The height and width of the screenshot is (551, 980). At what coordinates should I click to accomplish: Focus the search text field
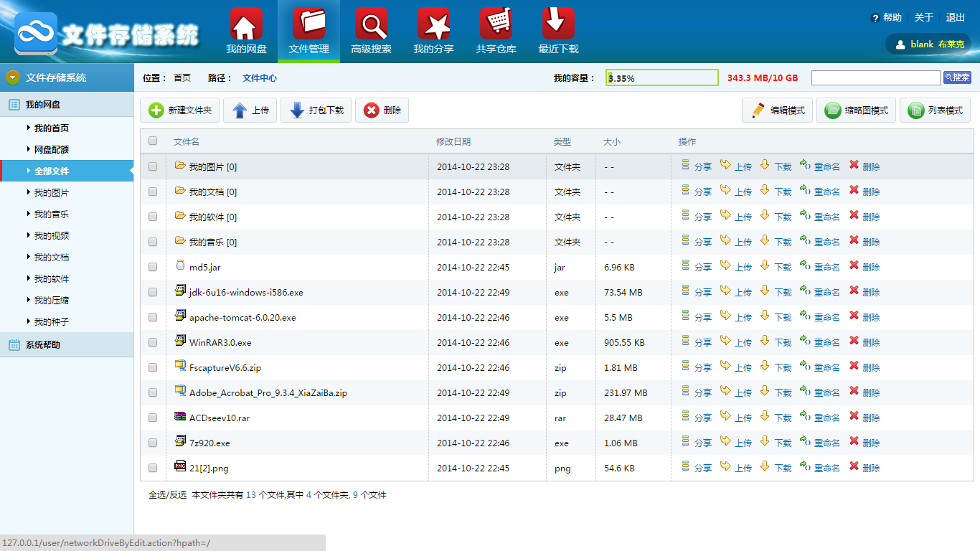pyautogui.click(x=876, y=77)
